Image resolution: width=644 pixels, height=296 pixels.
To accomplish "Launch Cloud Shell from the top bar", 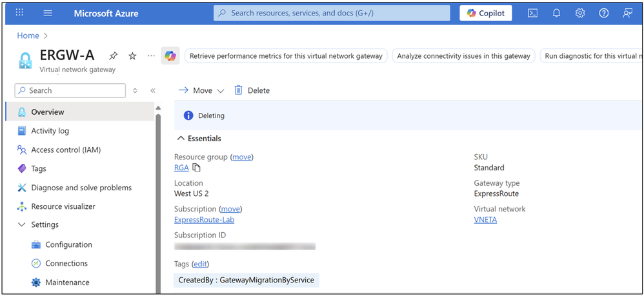I will (x=532, y=13).
